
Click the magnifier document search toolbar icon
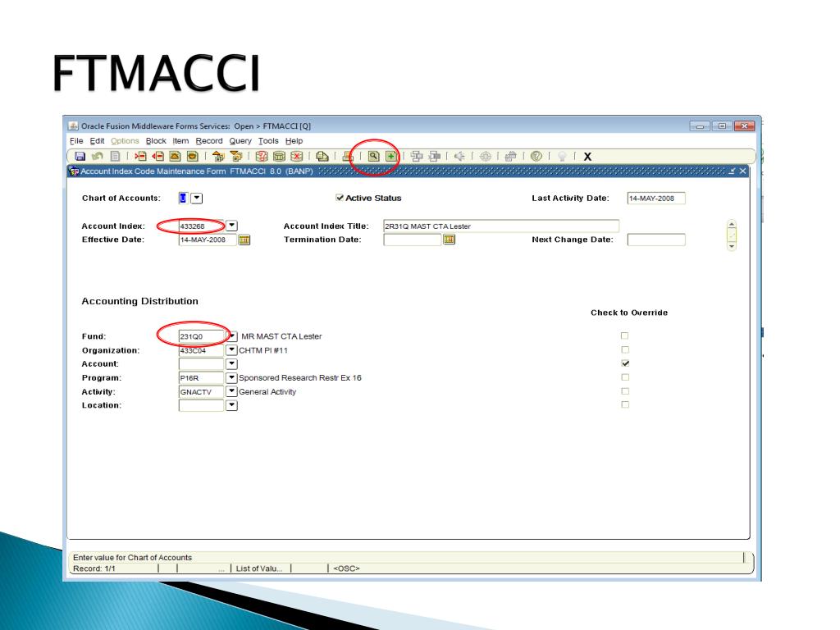[x=374, y=157]
